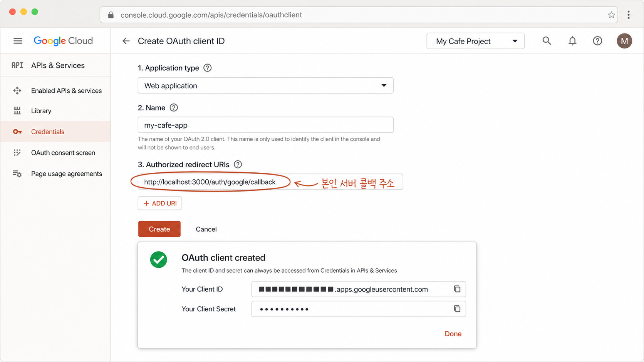The height and width of the screenshot is (362, 644).
Task: Click the Google Cloud logo
Action: coord(63,41)
